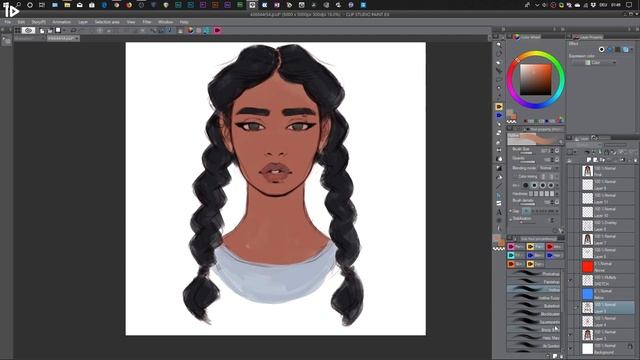The image size is (640, 360).
Task: Open the Filter menu
Action: click(x=147, y=22)
